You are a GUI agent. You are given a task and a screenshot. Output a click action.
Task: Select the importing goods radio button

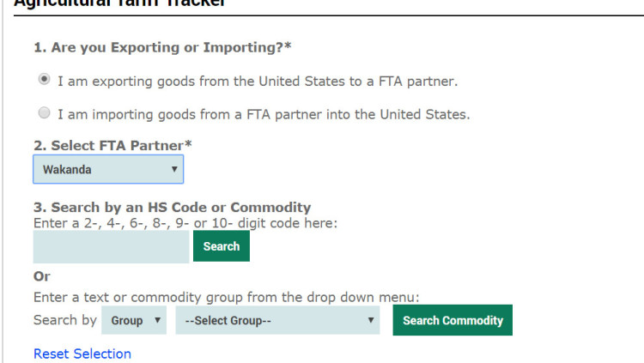tap(44, 112)
